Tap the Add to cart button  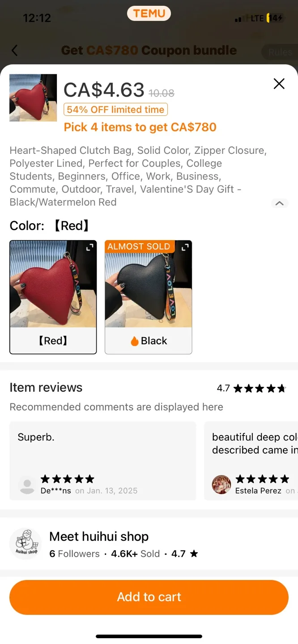(149, 597)
